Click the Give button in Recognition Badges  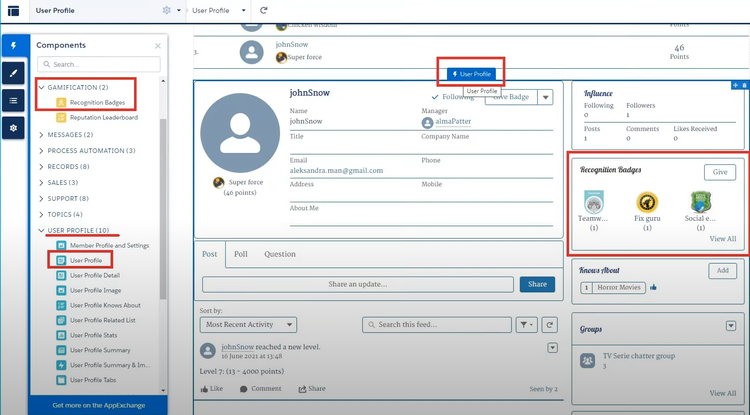click(x=720, y=172)
